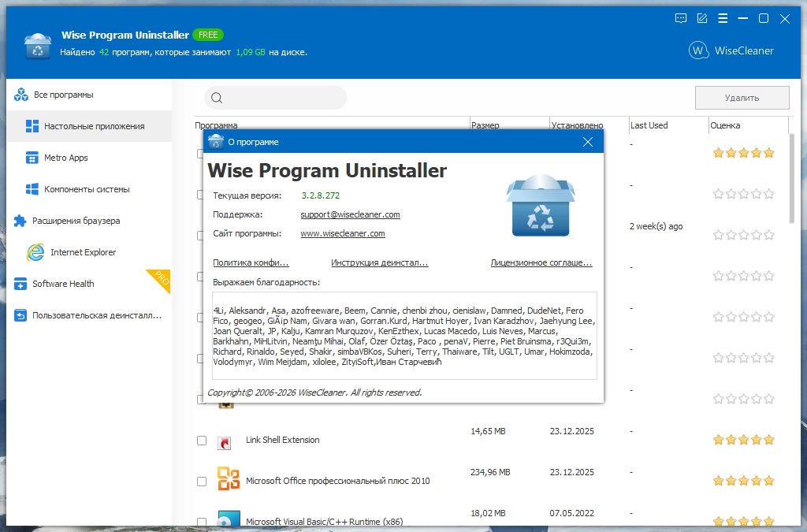Open support@wisecleaner.com email link
The image size is (807, 532).
coord(350,214)
